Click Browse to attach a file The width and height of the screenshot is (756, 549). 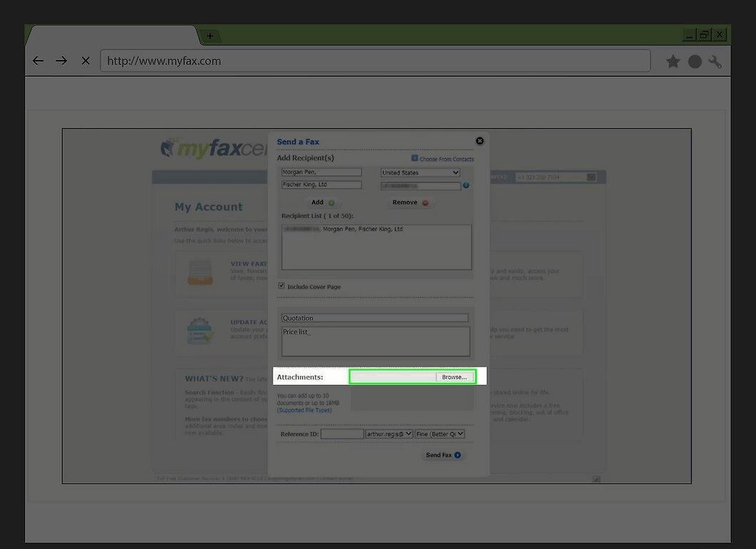pos(454,377)
